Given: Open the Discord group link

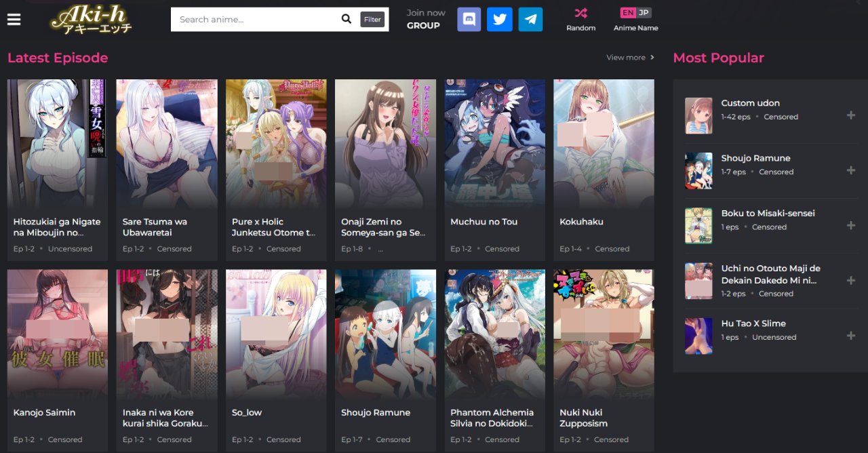Looking at the screenshot, I should tap(469, 20).
